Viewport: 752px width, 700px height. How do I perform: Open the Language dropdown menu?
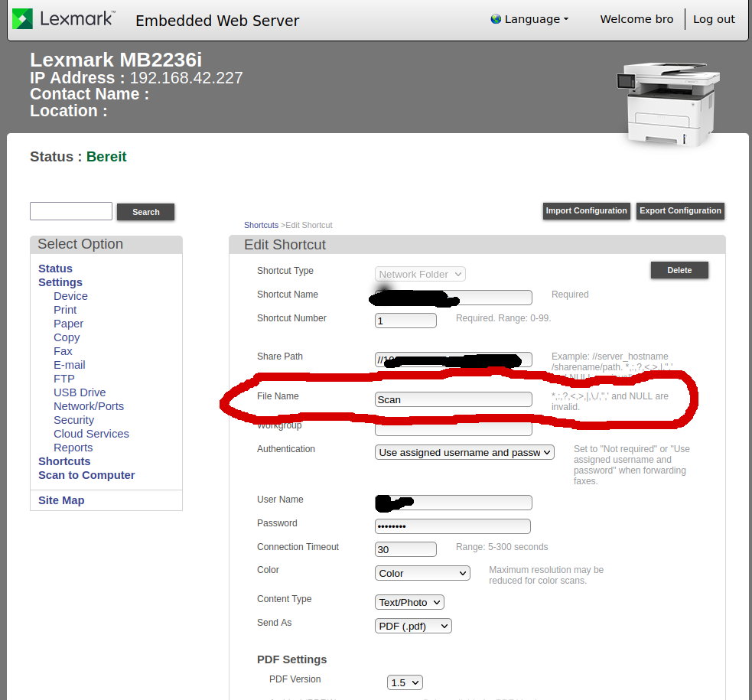529,19
